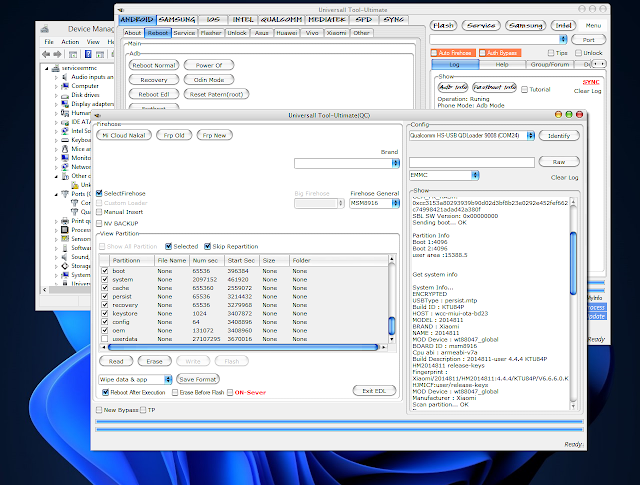The width and height of the screenshot is (640, 485).
Task: Check the userdata partition row checkbox
Action: (105, 339)
